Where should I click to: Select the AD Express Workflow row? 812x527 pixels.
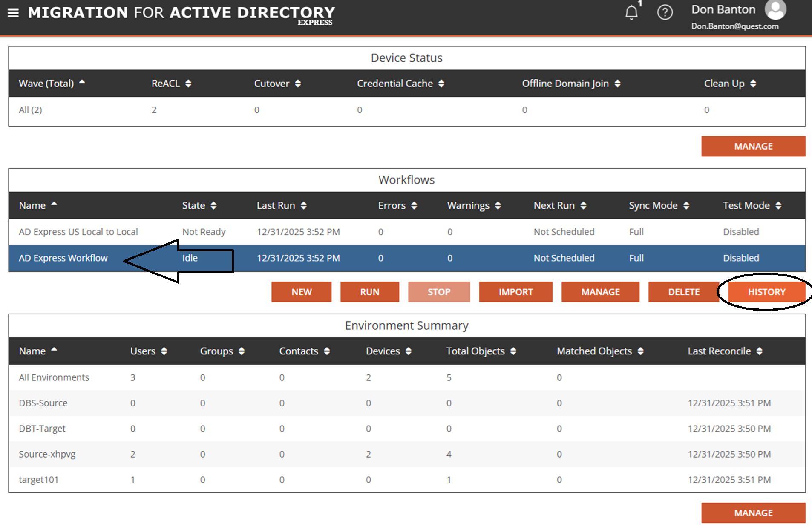coord(407,258)
